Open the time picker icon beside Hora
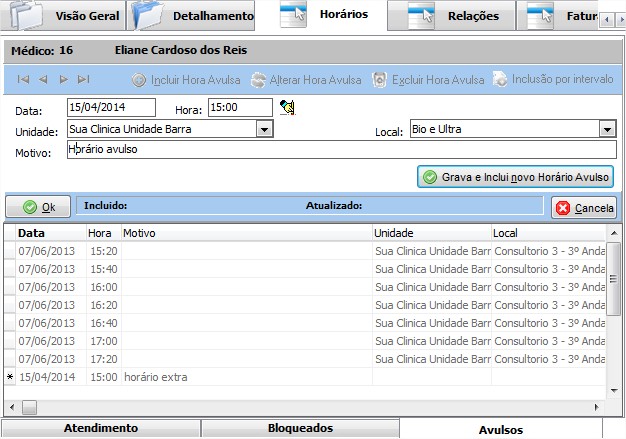The height and width of the screenshot is (439, 626). point(287,107)
